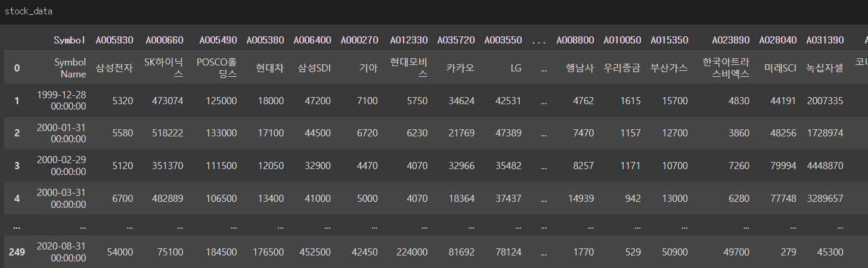Select the value 176500
The width and height of the screenshot is (868, 268).
268,252
